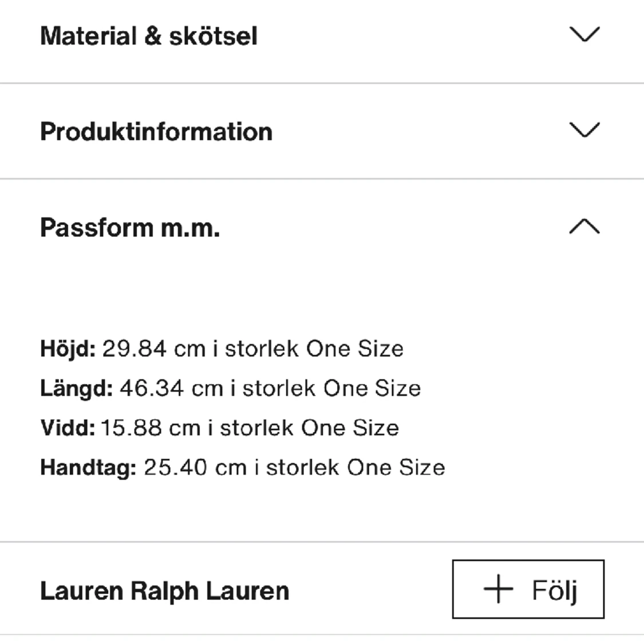This screenshot has width=644, height=644.
Task: Select the Produktinformation heading
Action: (155, 131)
